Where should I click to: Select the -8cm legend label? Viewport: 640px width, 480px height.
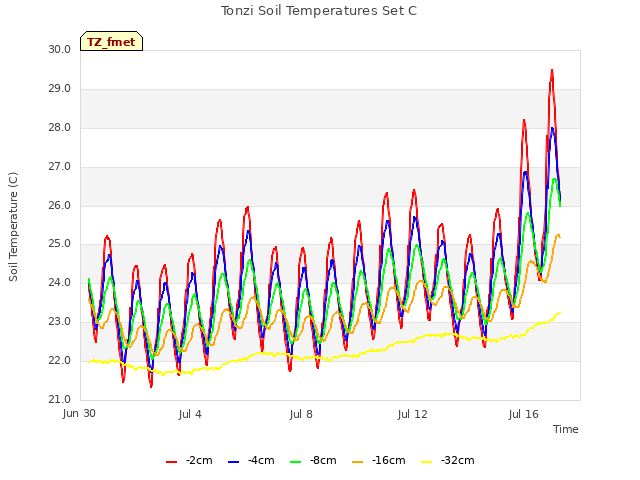coord(323,460)
